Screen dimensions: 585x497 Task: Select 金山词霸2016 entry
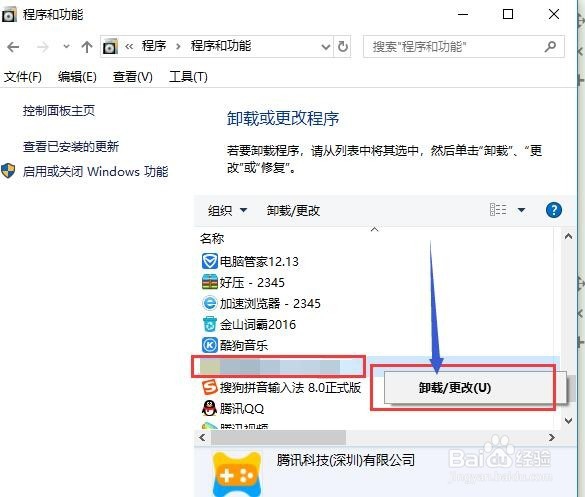[x=257, y=325]
